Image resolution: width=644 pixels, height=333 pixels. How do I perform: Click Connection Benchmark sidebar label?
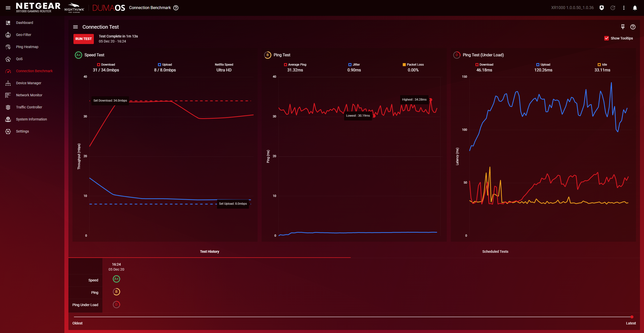34,71
